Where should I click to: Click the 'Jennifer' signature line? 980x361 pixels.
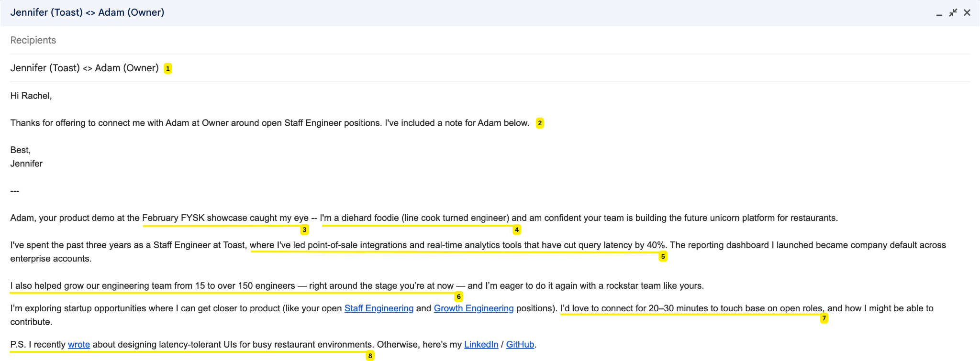click(x=26, y=164)
